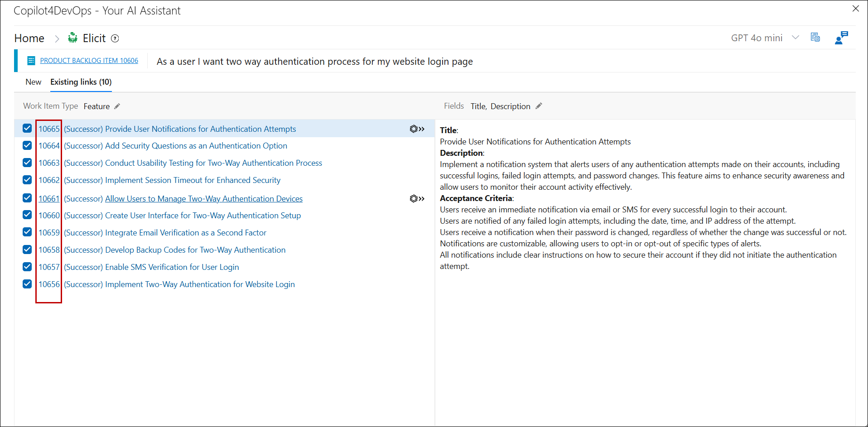The width and height of the screenshot is (868, 427).
Task: Edit Work Item Type pencil icon
Action: [x=117, y=106]
